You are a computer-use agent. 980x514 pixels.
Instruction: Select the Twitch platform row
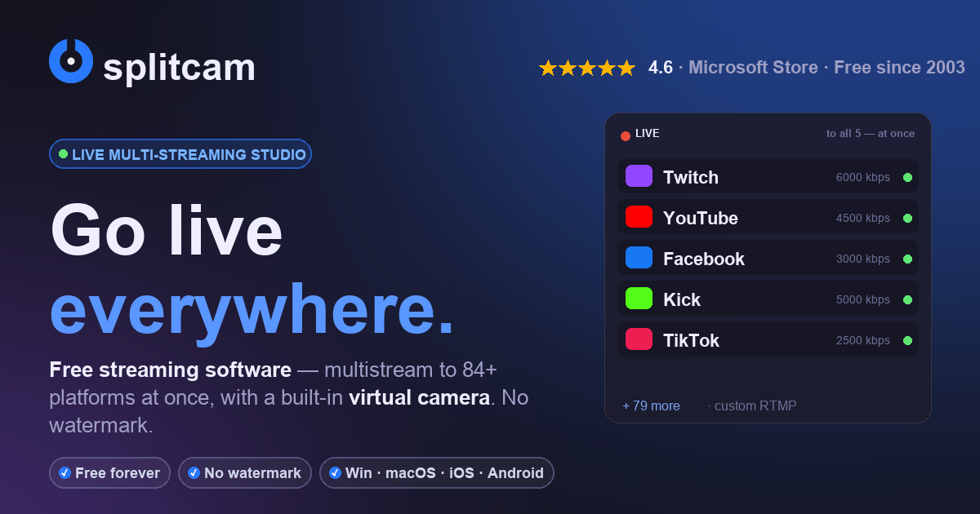(768, 176)
